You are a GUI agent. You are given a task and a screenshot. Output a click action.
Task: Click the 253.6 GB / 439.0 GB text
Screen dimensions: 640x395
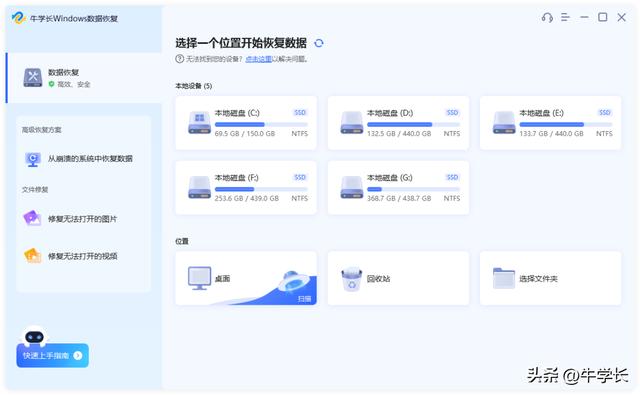click(247, 198)
